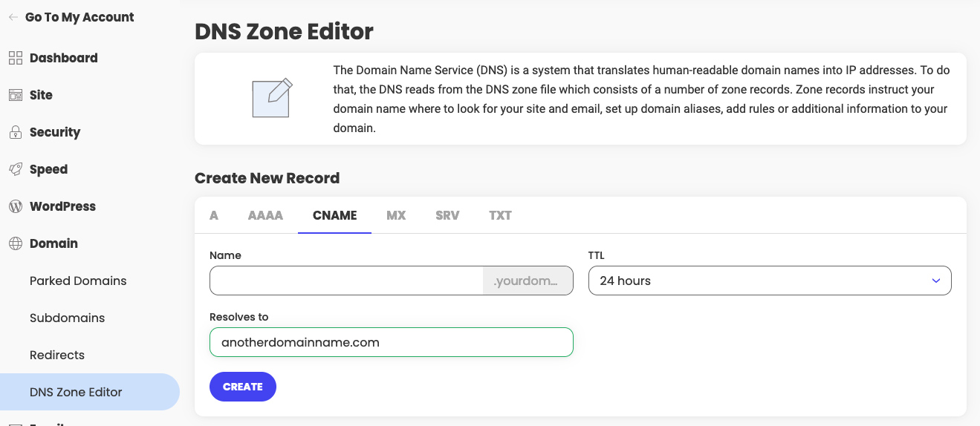Switch to the SRV record tab
The height and width of the screenshot is (426, 980).
tap(447, 215)
